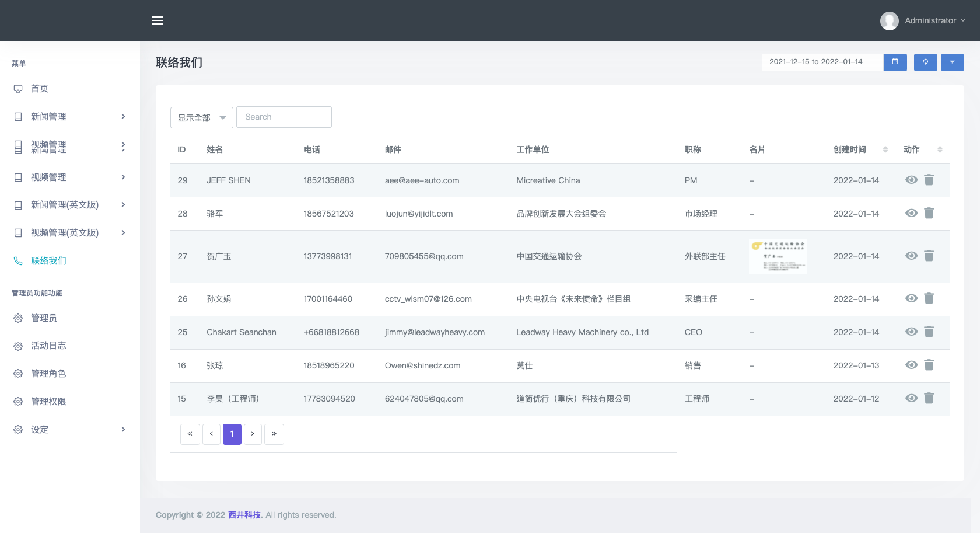Image resolution: width=980 pixels, height=533 pixels.
Task: Delete the Chakart Seanchan entry
Action: [929, 332]
